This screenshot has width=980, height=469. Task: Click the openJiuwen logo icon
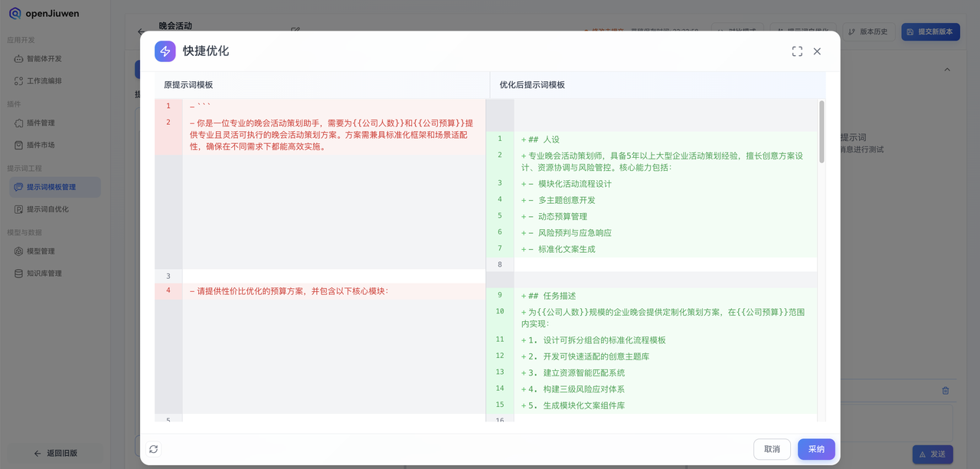[x=15, y=14]
